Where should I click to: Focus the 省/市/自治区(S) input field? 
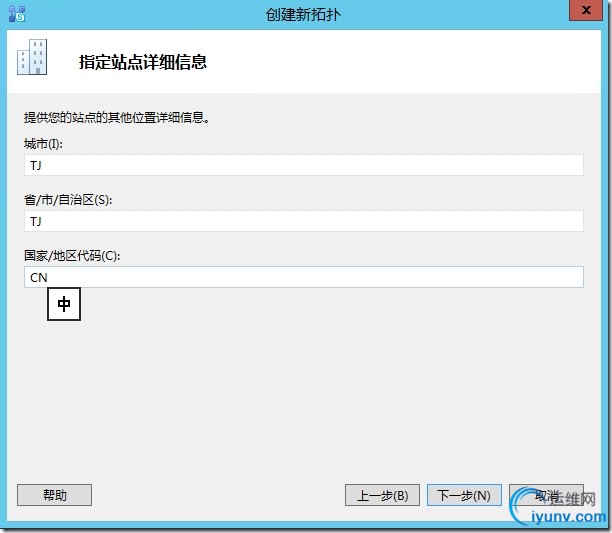[304, 221]
